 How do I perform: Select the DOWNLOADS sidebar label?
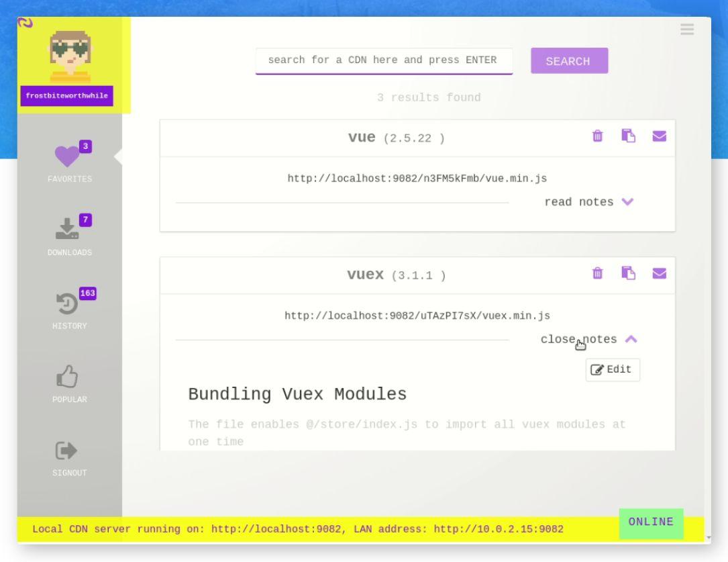click(x=70, y=252)
